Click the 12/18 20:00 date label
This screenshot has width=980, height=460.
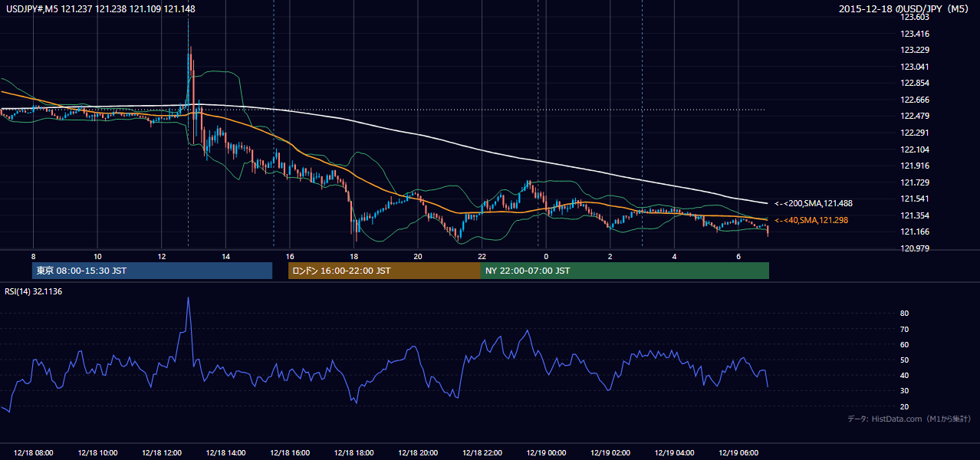[418, 453]
